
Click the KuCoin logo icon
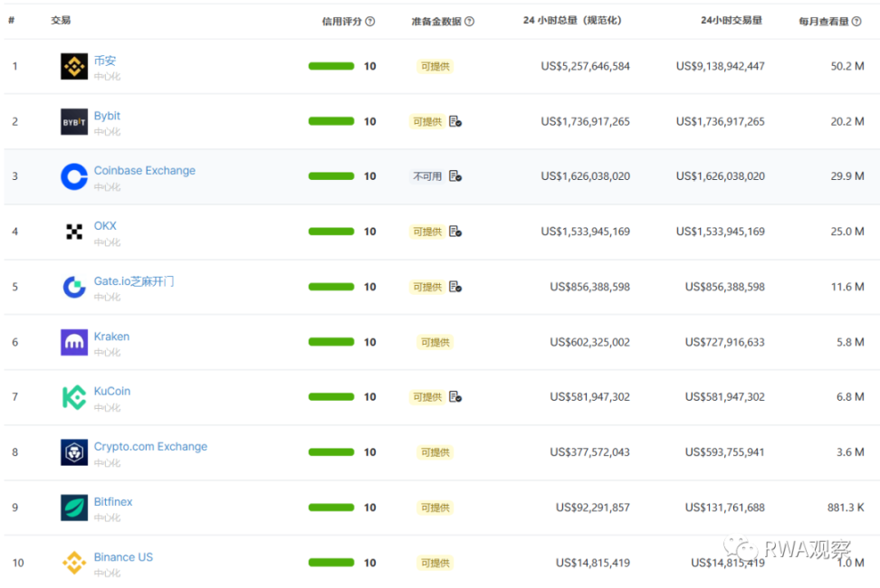(74, 397)
